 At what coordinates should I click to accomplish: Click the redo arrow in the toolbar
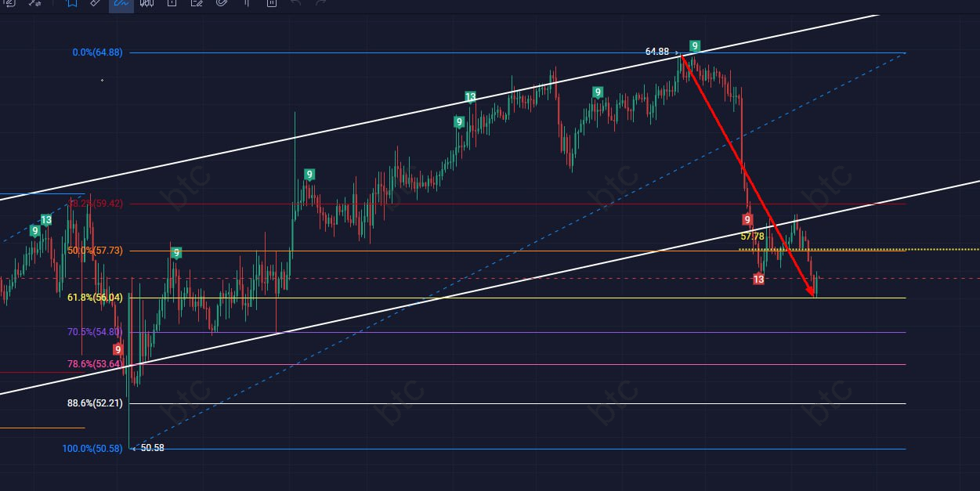[320, 3]
